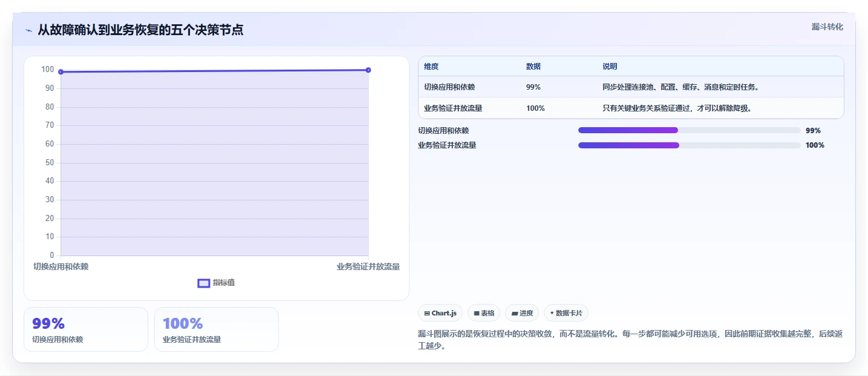
Task: Click the 数据 column header
Action: pyautogui.click(x=534, y=67)
